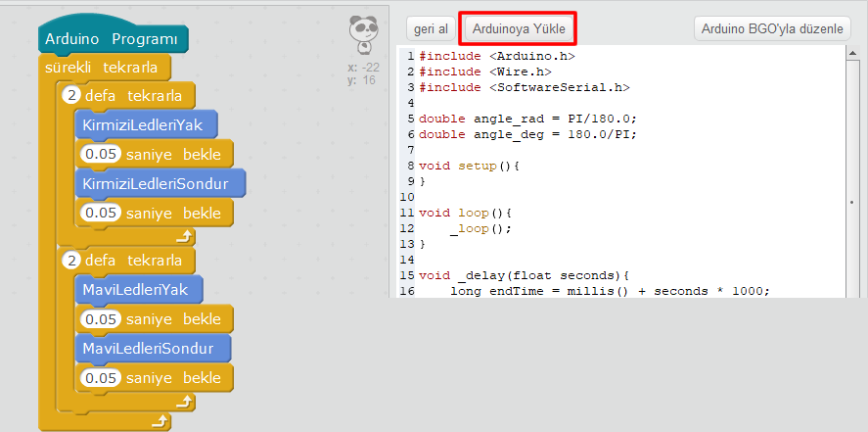Viewport: 868px width, 432px height.
Task: Click scroll-up arrow of code panel
Action: pyautogui.click(x=852, y=53)
